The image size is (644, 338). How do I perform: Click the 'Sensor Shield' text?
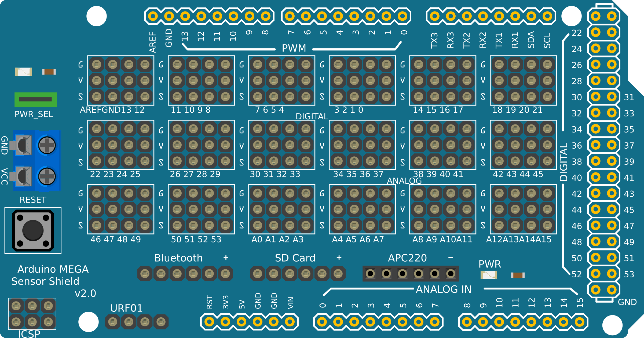[45, 281]
